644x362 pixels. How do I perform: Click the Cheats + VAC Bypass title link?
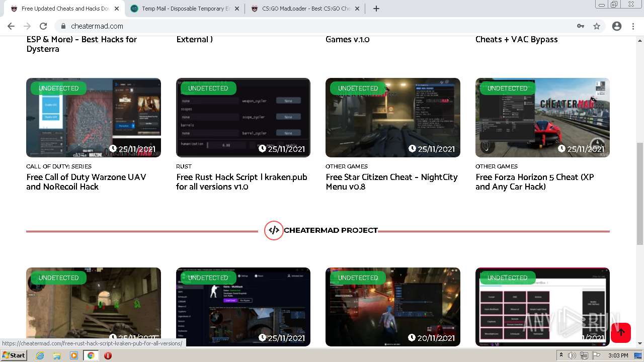click(x=516, y=39)
